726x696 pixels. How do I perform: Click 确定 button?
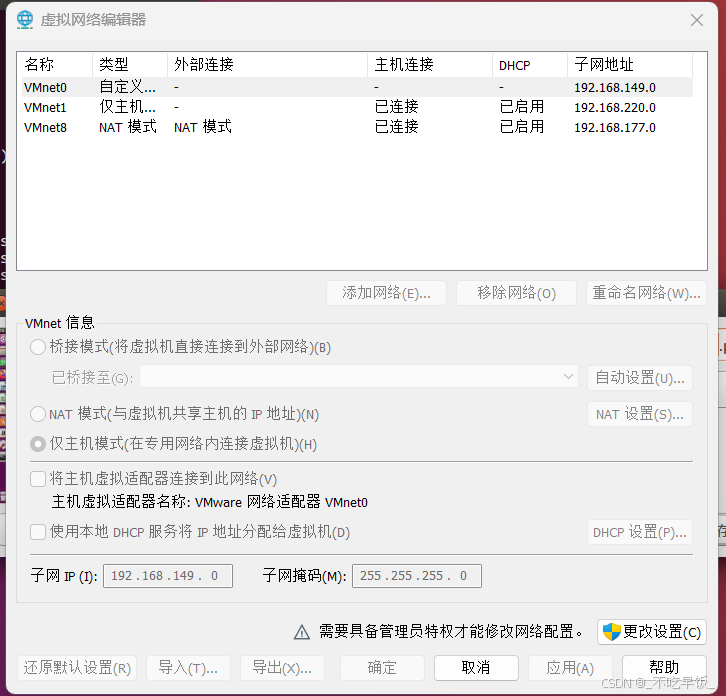382,668
